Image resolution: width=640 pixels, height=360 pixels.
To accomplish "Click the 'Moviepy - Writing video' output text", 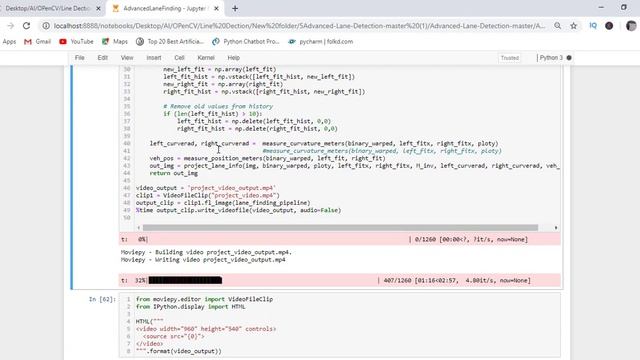I will [x=203, y=260].
